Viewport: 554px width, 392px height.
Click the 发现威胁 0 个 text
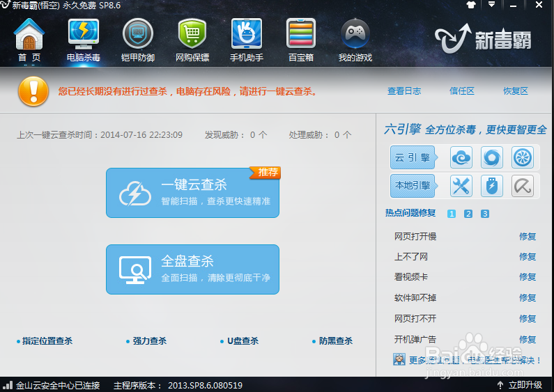(236, 135)
